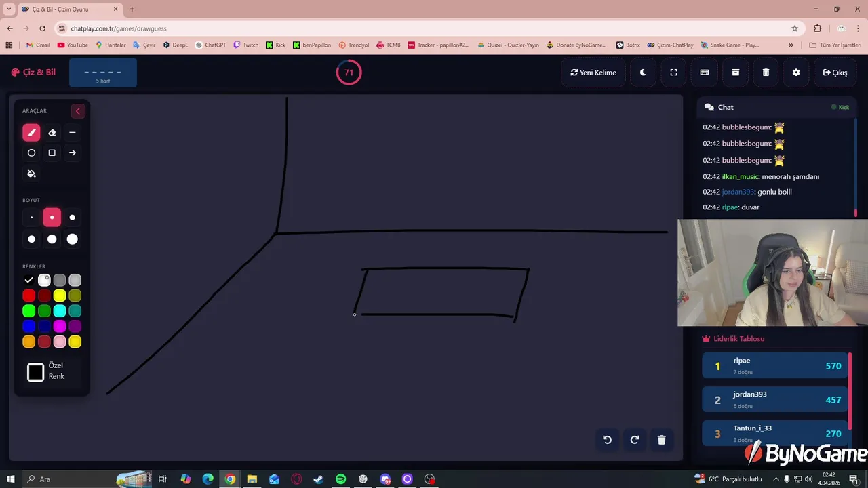The image size is (868, 488).
Task: Open the Twitch bookmark
Action: (x=246, y=45)
